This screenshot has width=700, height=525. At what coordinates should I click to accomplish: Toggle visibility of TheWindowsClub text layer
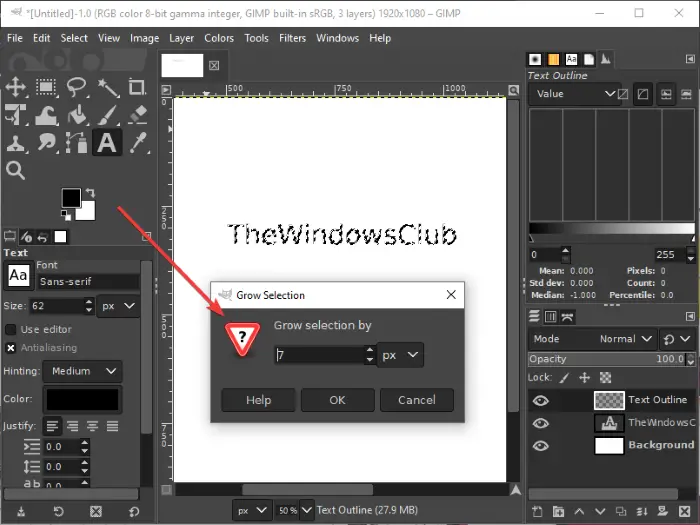click(x=541, y=423)
